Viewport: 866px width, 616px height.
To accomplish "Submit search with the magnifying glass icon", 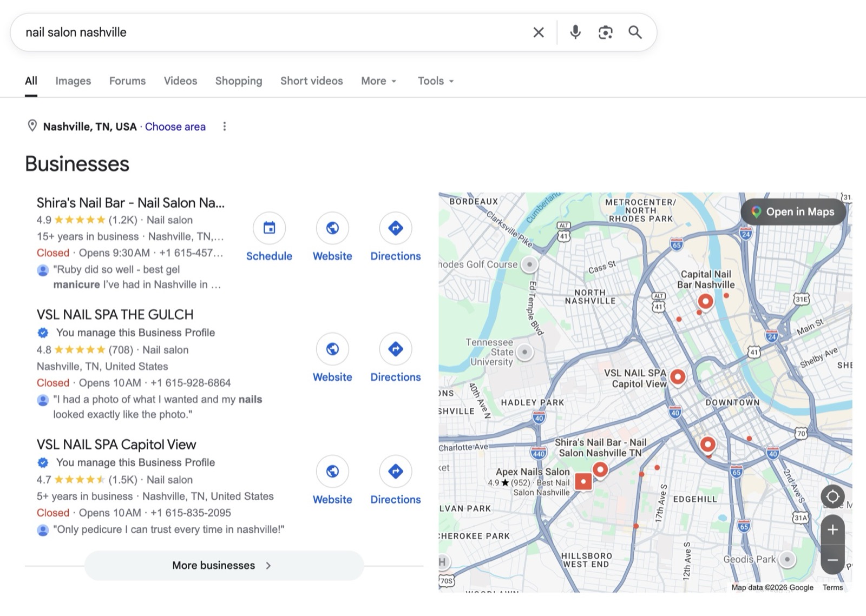I will pos(635,32).
